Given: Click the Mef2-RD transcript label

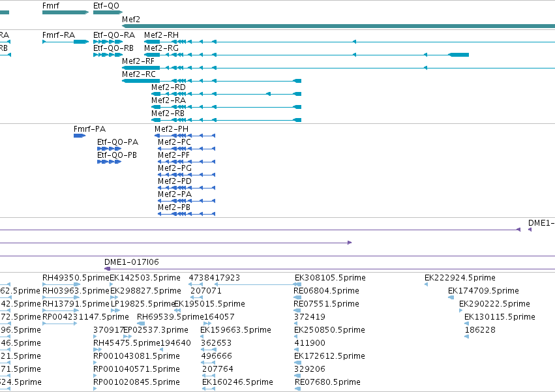Looking at the screenshot, I should tap(168, 87).
